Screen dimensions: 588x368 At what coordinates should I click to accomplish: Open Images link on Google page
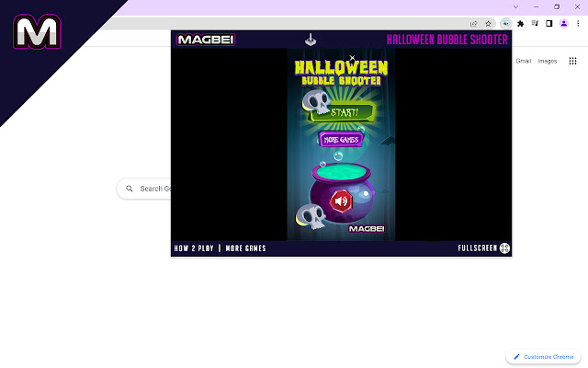click(548, 61)
